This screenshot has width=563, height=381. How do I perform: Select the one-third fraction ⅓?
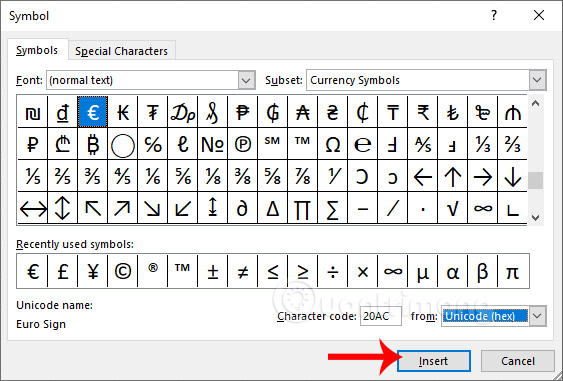482,144
